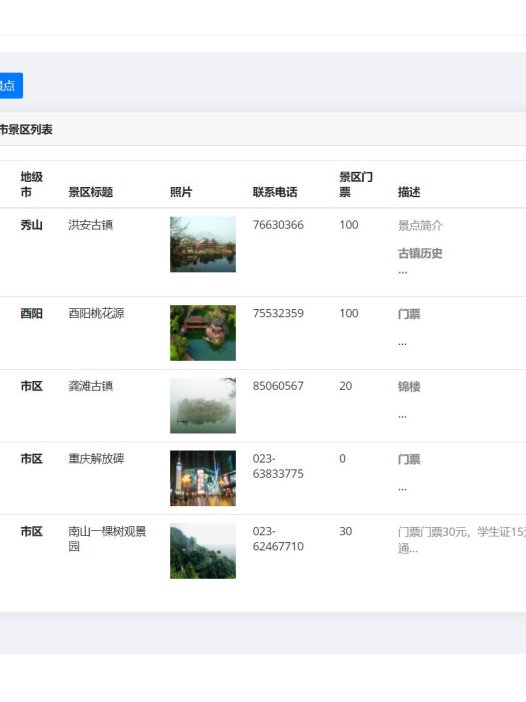Select the 重庆解放碑 title cell
Image resolution: width=526 pixels, height=702 pixels.
click(x=96, y=458)
